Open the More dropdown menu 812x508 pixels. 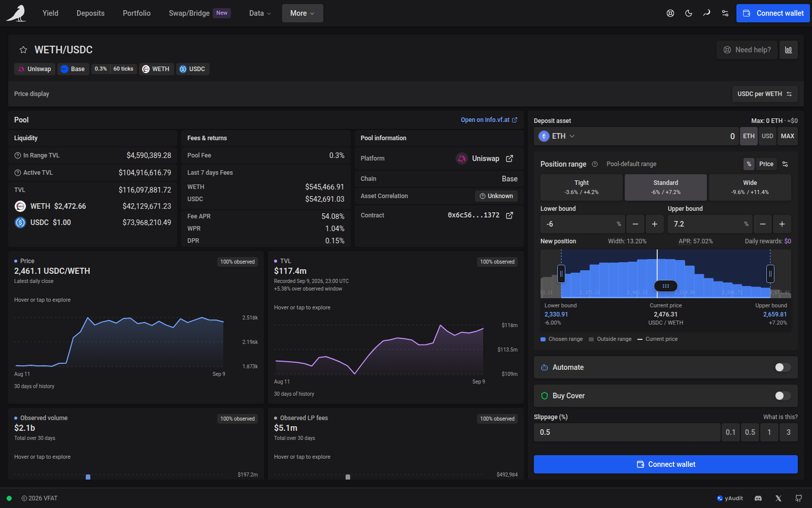(x=302, y=13)
